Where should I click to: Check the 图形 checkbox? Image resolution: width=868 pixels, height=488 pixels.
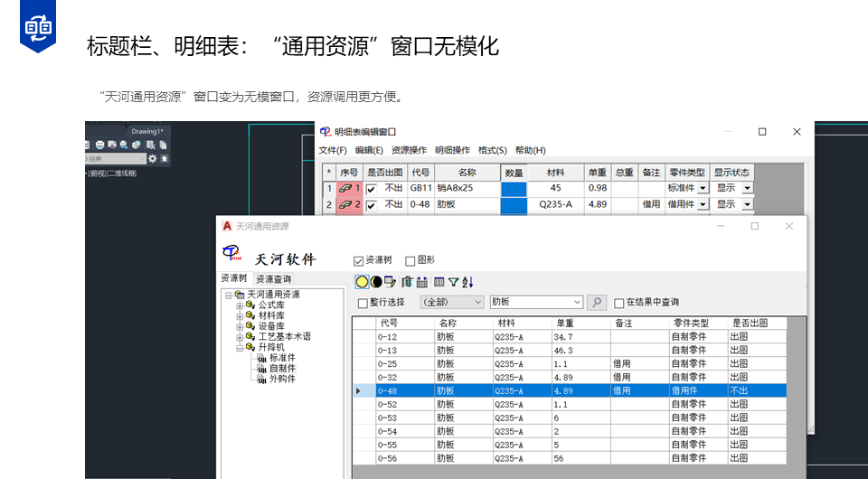[x=410, y=261]
